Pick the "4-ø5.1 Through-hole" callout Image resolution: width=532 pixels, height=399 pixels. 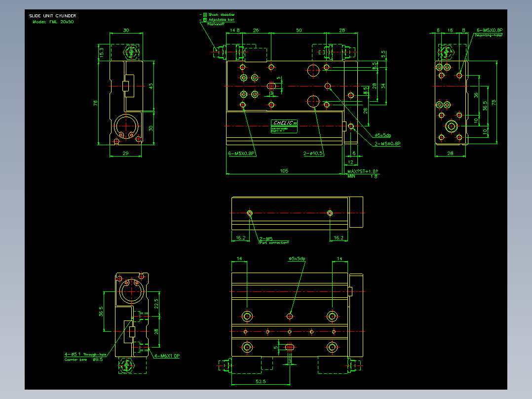click(85, 355)
